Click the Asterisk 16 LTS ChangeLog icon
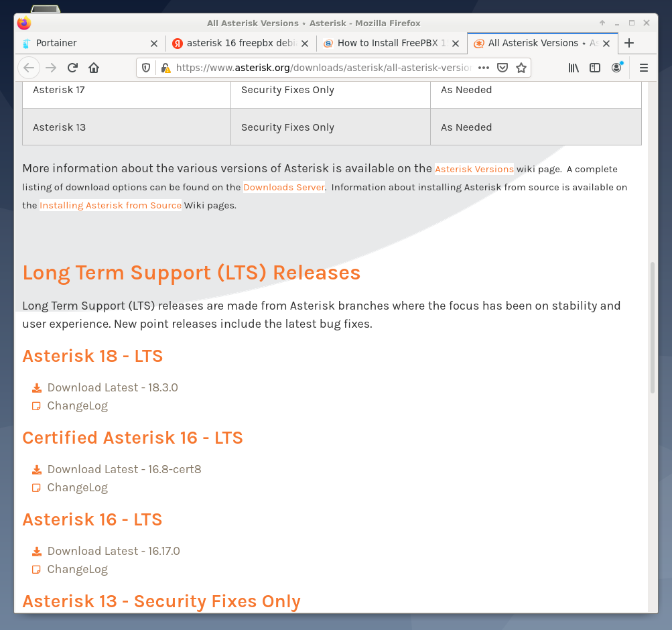This screenshot has width=672, height=630. [36, 570]
